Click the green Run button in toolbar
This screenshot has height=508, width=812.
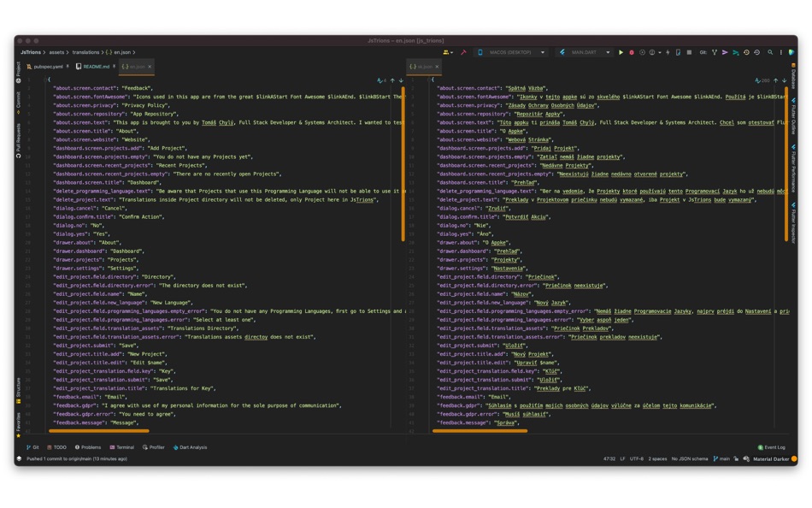pos(621,52)
